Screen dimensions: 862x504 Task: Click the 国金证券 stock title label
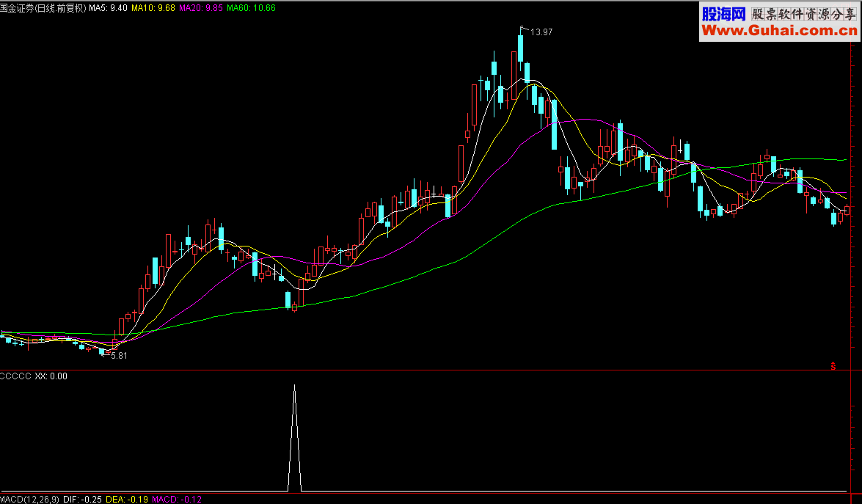click(x=43, y=8)
